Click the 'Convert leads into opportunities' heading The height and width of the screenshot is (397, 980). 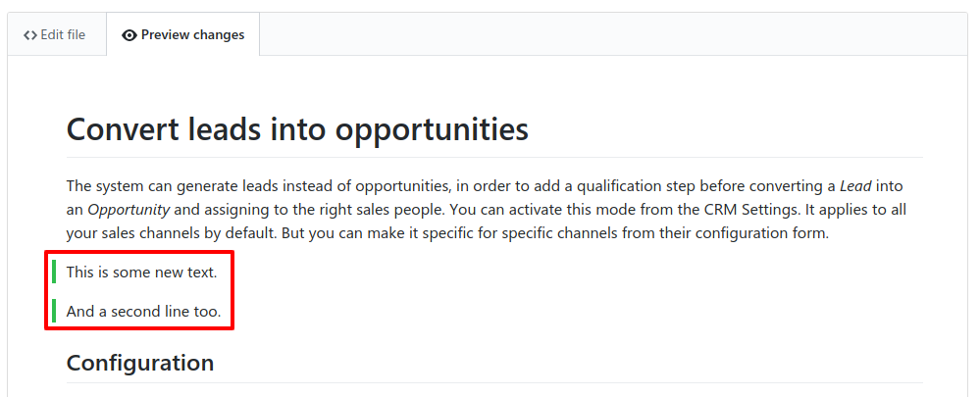pos(297,130)
